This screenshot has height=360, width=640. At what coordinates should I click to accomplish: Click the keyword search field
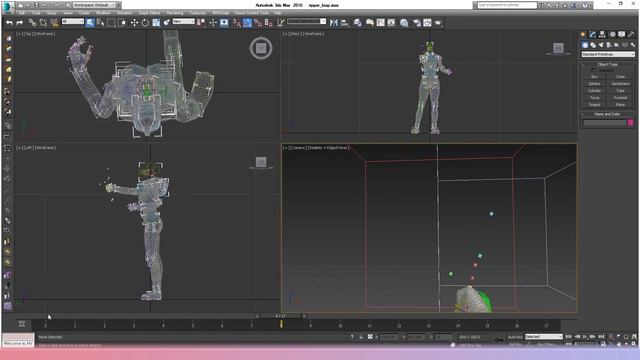coord(507,5)
